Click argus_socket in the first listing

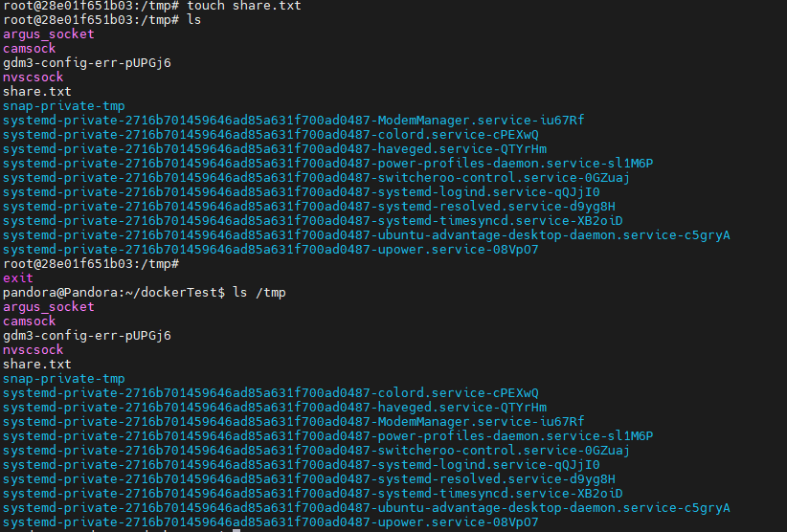(x=49, y=34)
